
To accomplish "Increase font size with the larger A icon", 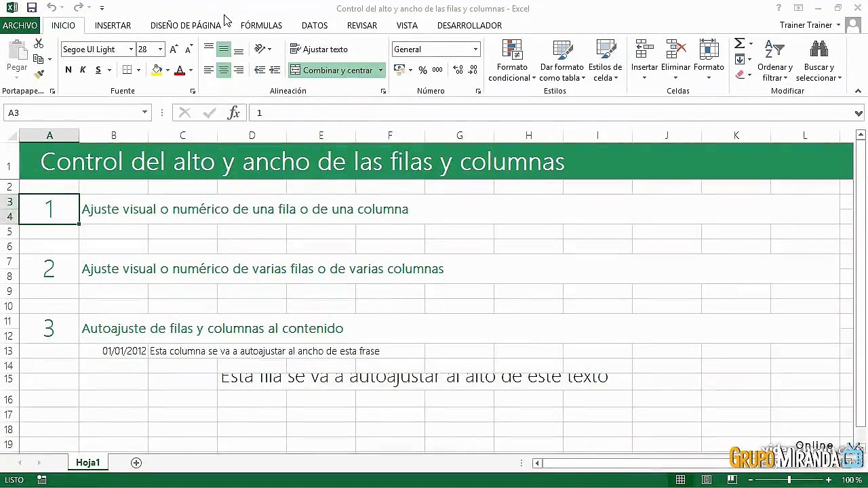I will point(174,49).
